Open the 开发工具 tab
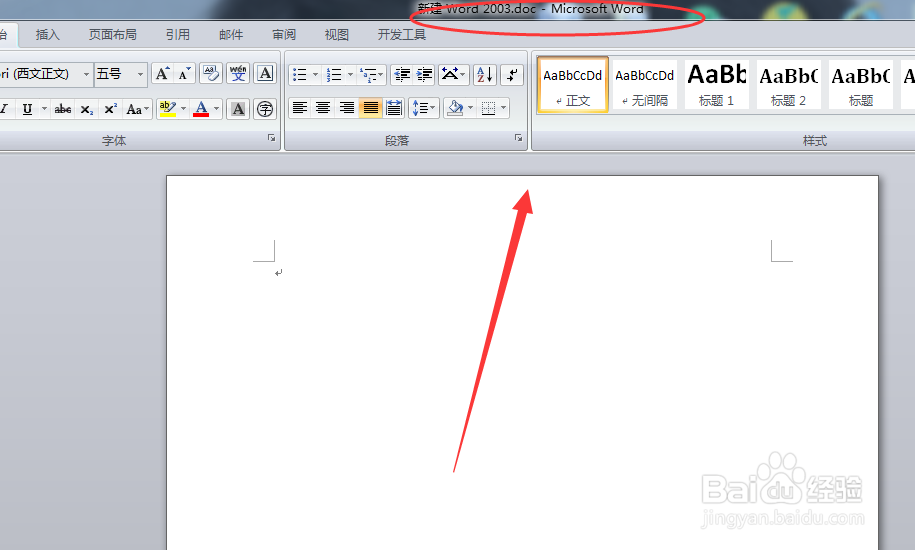 (401, 34)
